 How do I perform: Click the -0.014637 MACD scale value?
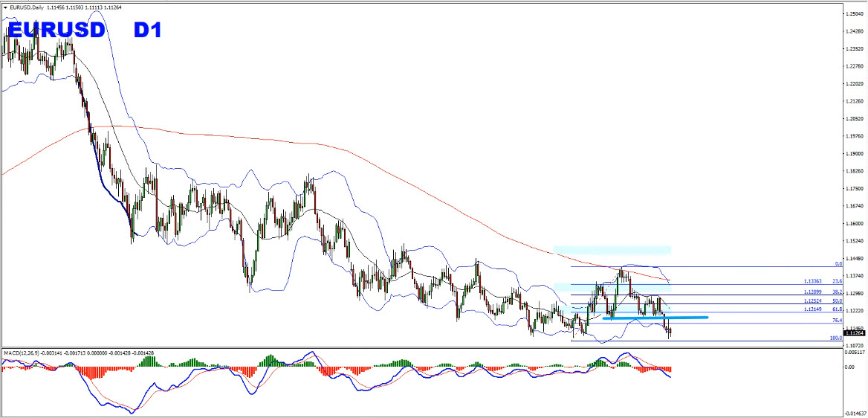(853, 413)
